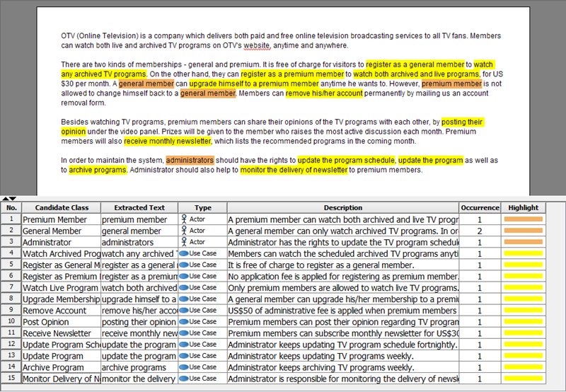Click the Actor icon in General Member row

point(184,231)
